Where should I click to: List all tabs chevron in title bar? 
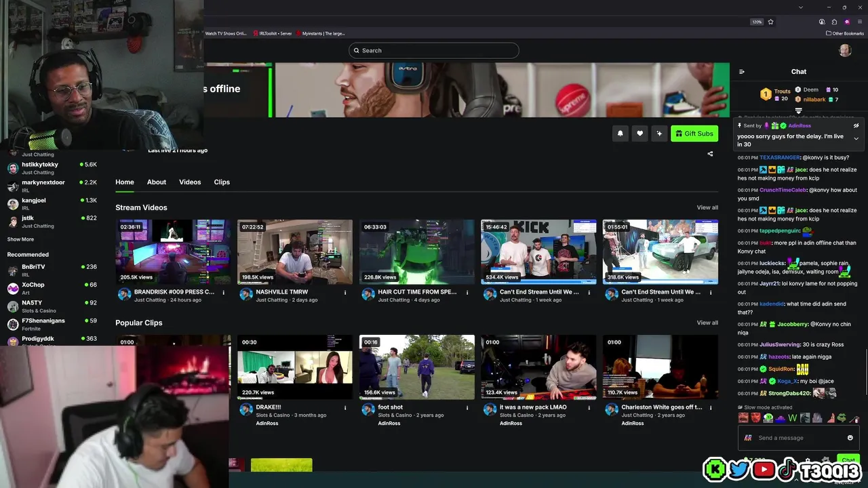[x=801, y=7]
